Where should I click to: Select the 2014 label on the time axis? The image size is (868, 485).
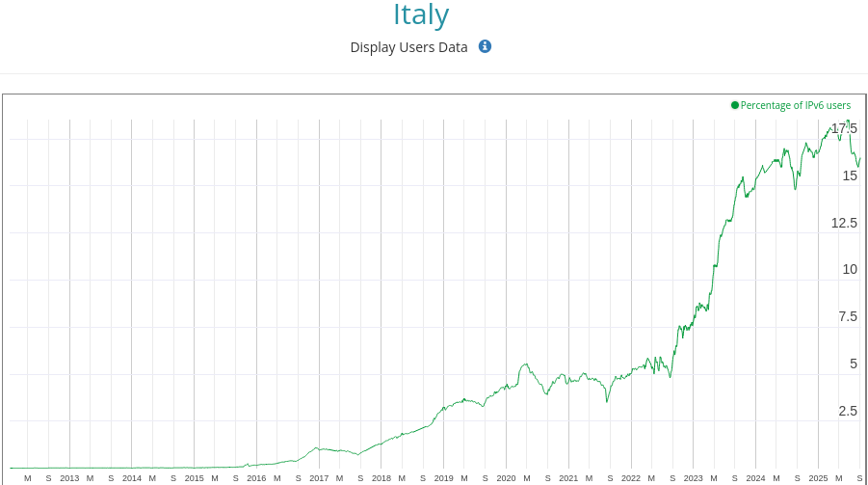click(x=132, y=477)
